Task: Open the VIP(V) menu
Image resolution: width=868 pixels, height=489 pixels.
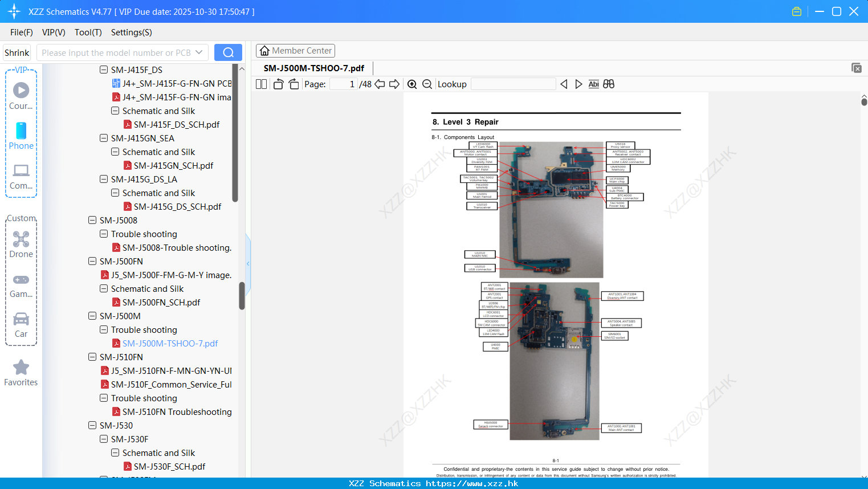Action: click(x=54, y=32)
